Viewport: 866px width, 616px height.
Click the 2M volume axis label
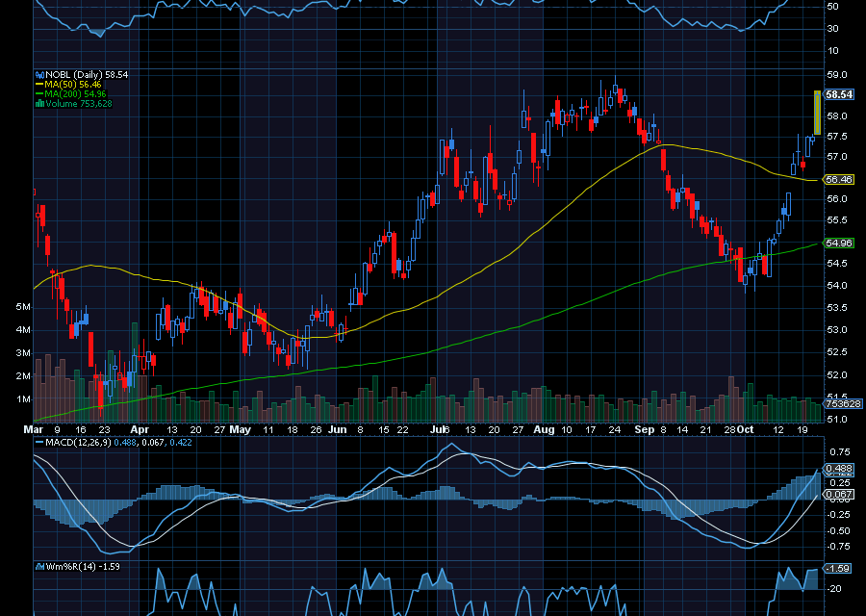tap(23, 376)
